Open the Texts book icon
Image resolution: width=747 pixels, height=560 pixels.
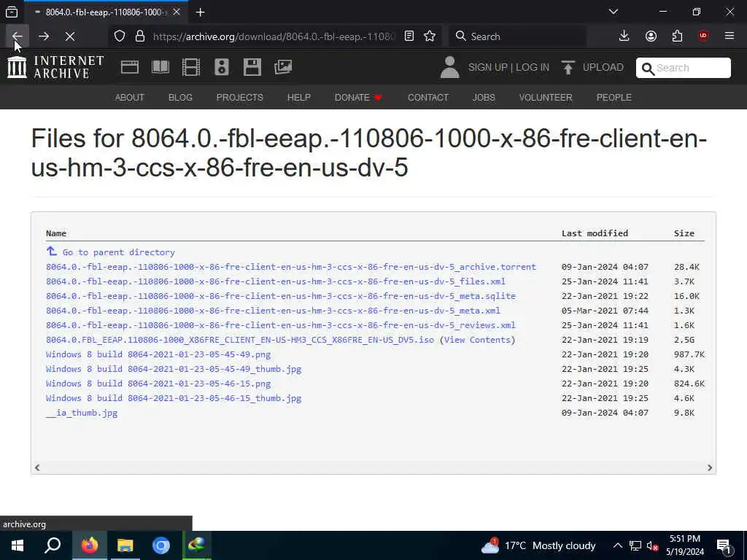(x=160, y=67)
